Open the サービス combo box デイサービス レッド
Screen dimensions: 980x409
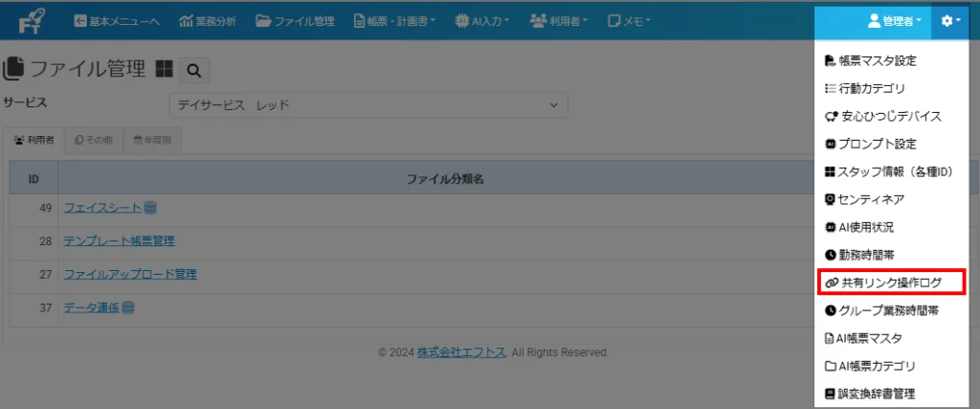click(368, 105)
